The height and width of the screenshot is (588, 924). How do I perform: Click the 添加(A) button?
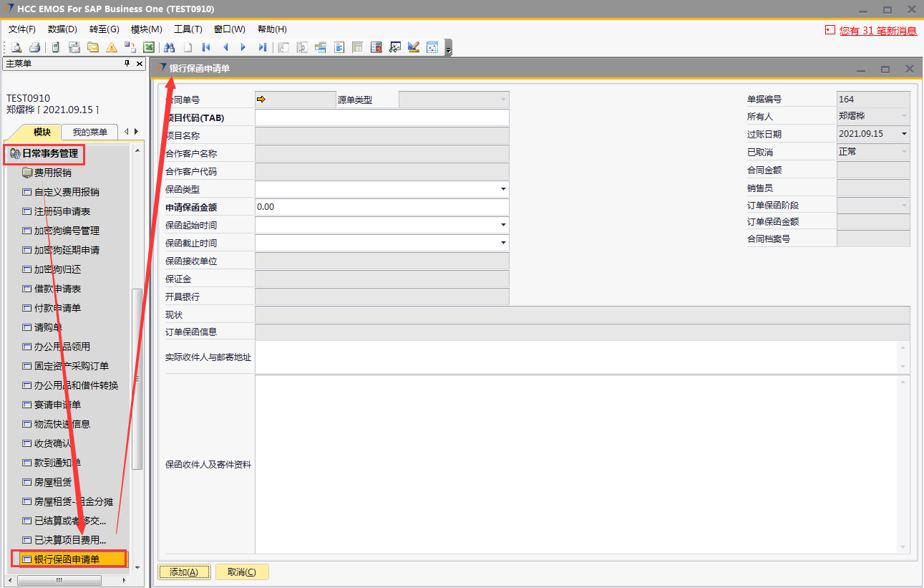tap(184, 572)
